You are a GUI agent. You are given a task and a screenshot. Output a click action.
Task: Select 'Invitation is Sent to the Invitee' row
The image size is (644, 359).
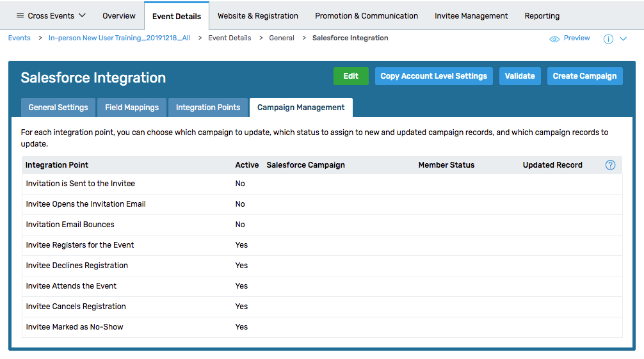tap(322, 184)
